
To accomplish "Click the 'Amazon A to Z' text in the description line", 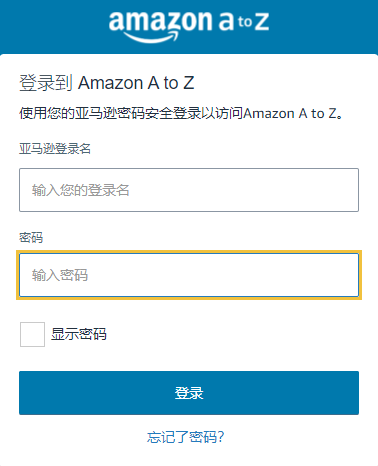I will tap(290, 113).
